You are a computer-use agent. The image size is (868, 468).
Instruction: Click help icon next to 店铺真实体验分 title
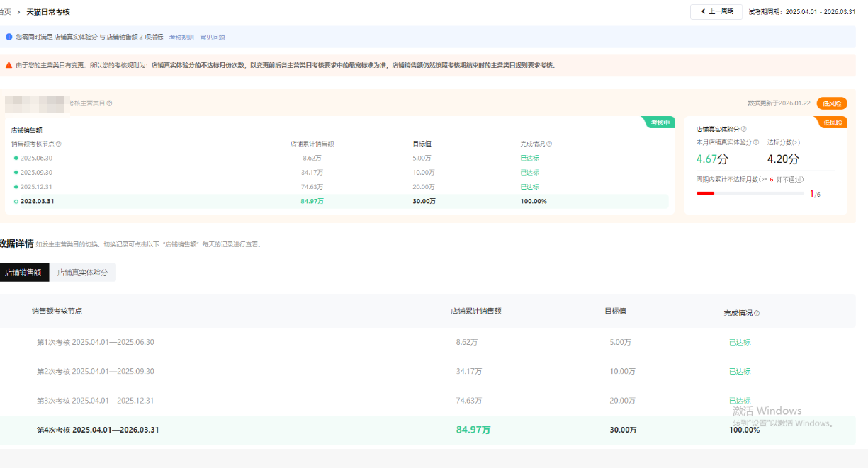tap(743, 130)
